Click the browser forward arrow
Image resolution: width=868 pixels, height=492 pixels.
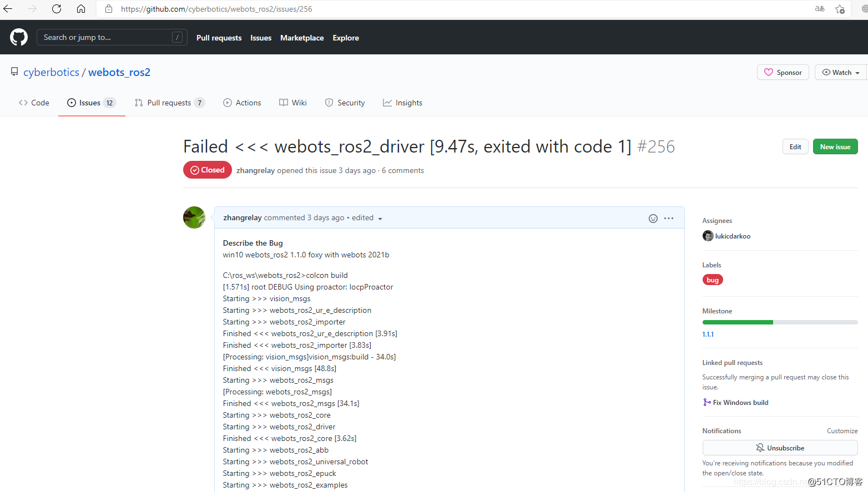32,9
